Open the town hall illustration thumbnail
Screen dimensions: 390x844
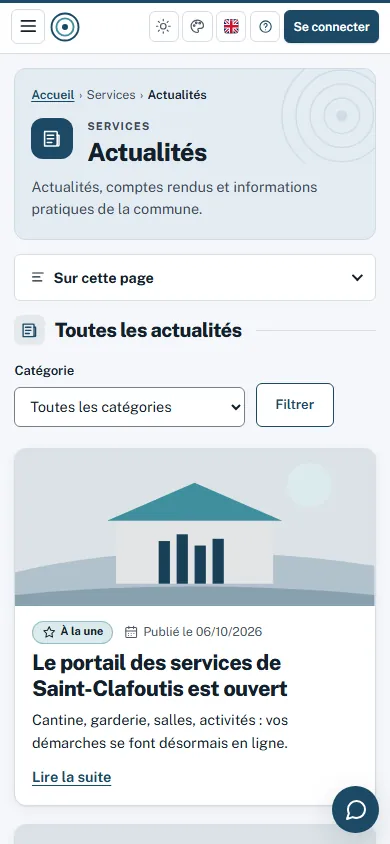tap(195, 528)
